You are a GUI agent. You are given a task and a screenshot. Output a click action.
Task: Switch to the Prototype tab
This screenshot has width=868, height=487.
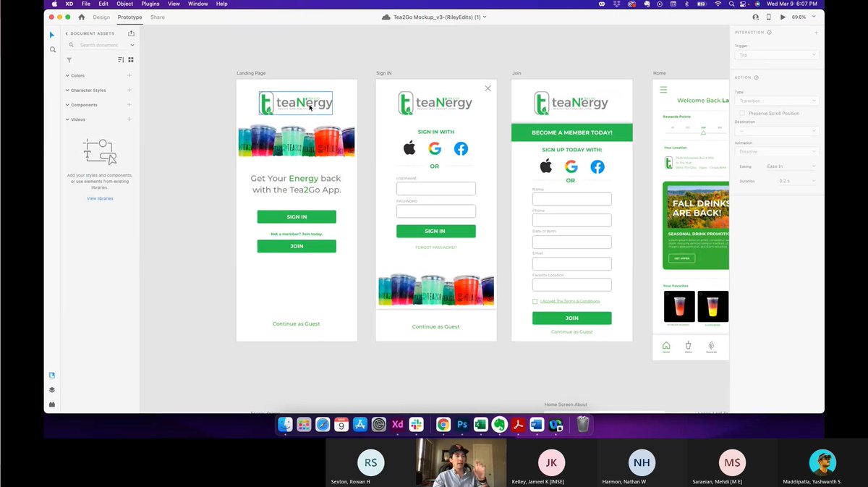click(129, 17)
